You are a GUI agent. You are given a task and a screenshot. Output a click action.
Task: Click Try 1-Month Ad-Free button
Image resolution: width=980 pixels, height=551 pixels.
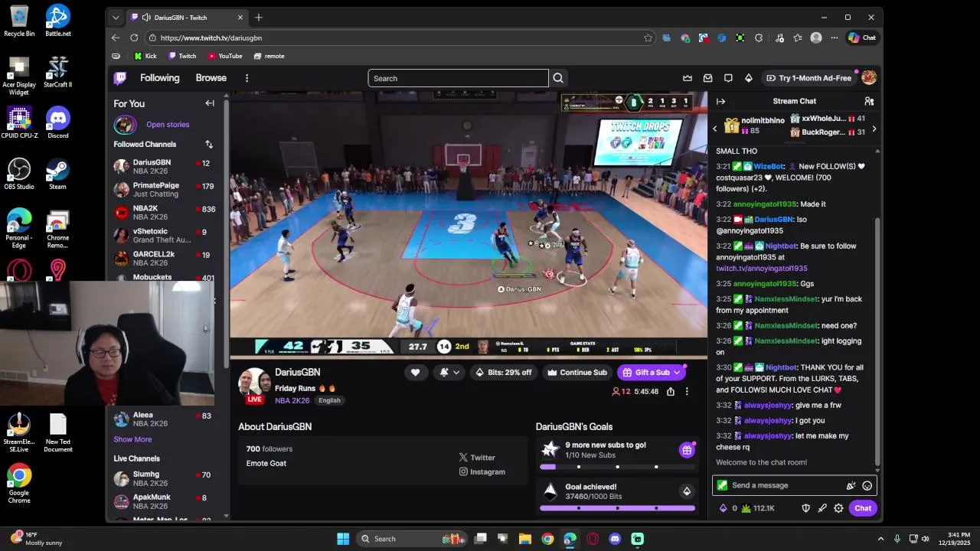[808, 78]
